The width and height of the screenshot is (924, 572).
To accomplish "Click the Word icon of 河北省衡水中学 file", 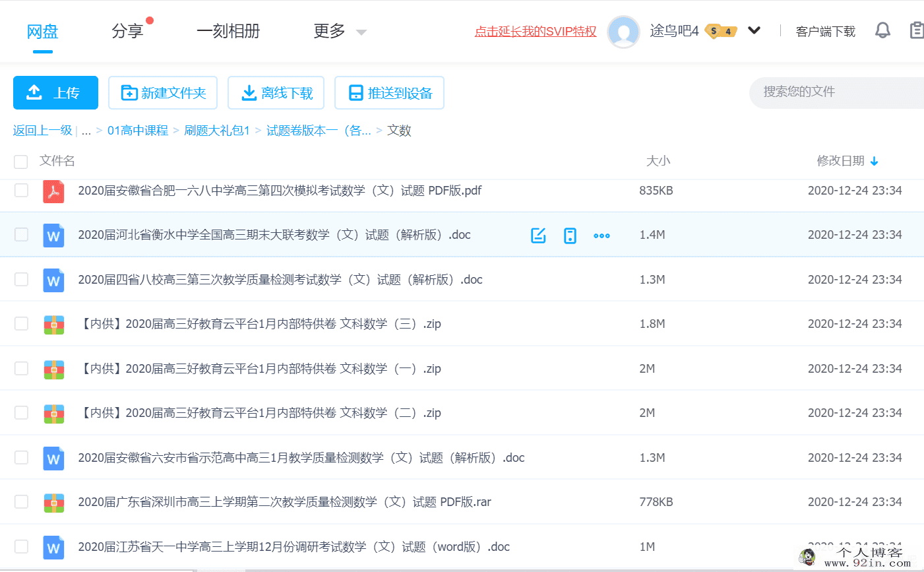I will (53, 236).
